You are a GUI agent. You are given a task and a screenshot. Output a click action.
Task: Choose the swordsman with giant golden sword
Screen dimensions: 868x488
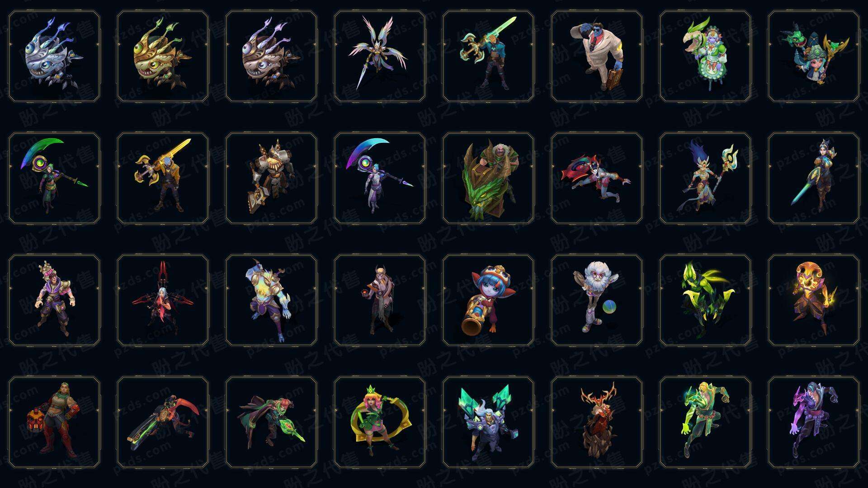click(163, 178)
